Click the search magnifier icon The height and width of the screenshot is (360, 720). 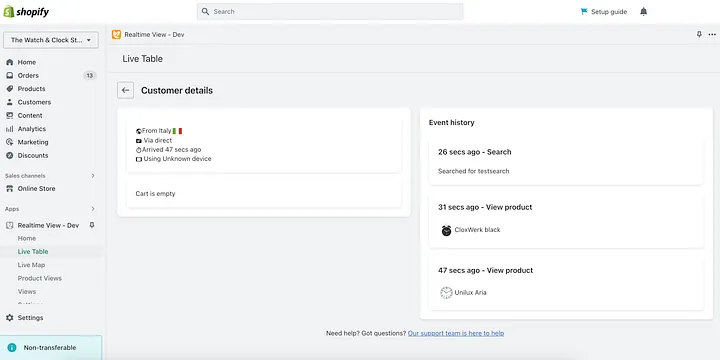205,11
